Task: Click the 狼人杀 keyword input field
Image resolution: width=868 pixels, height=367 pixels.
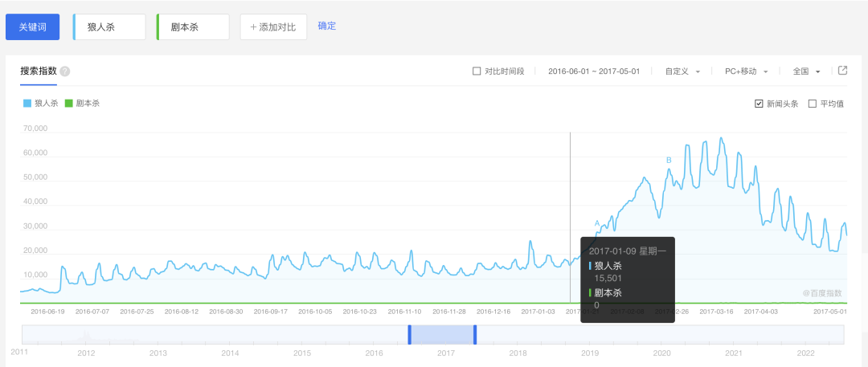Action: click(x=110, y=27)
